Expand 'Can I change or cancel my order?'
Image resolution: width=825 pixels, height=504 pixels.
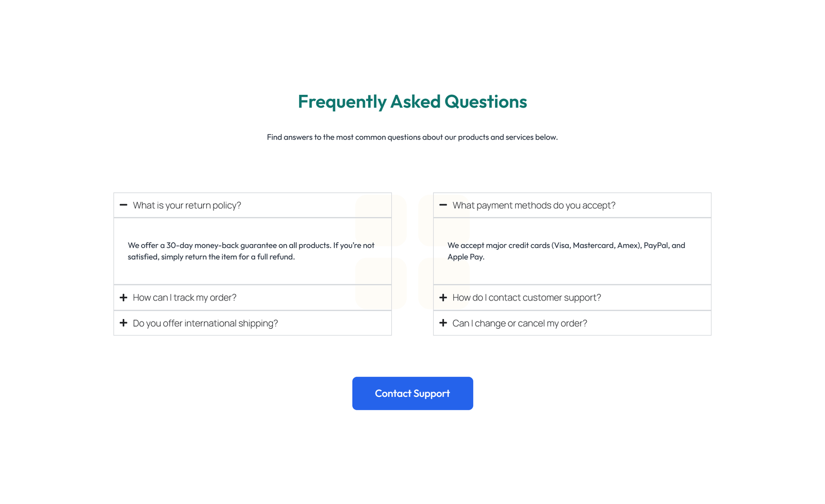point(520,323)
